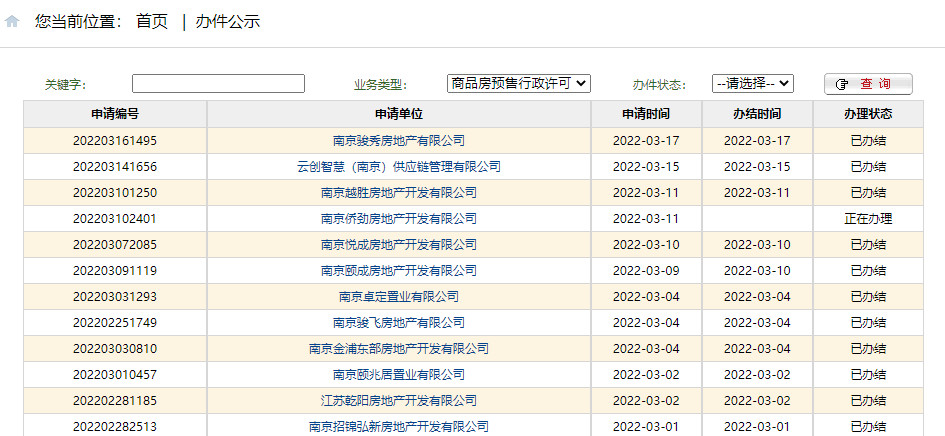Screen dimensions: 945x436
Task: Open 江苏乾阳房地产开发有限公司 link
Action: click(399, 400)
